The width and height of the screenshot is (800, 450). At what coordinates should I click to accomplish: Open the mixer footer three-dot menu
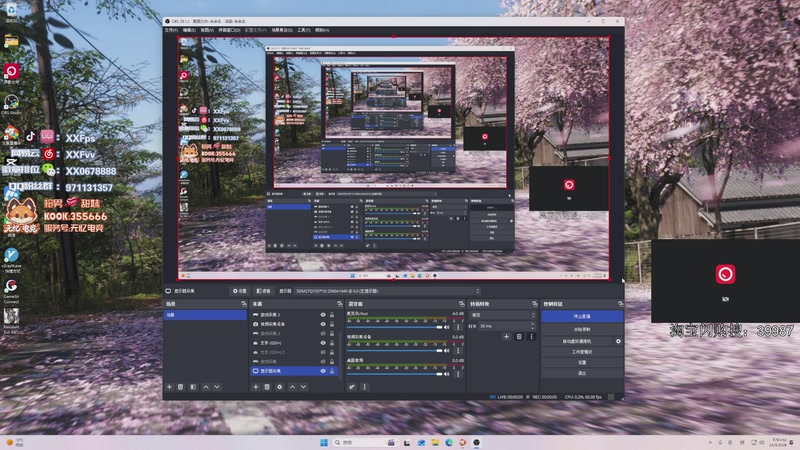pos(364,387)
